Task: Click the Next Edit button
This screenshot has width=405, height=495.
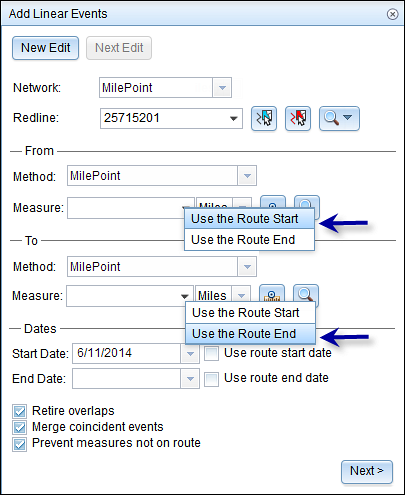Action: pyautogui.click(x=119, y=48)
